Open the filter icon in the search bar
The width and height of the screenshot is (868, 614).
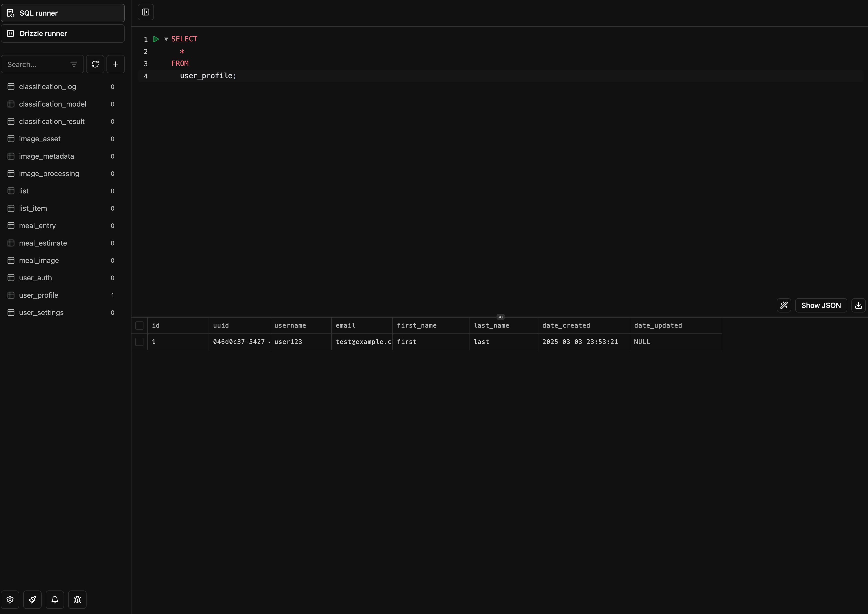click(74, 64)
